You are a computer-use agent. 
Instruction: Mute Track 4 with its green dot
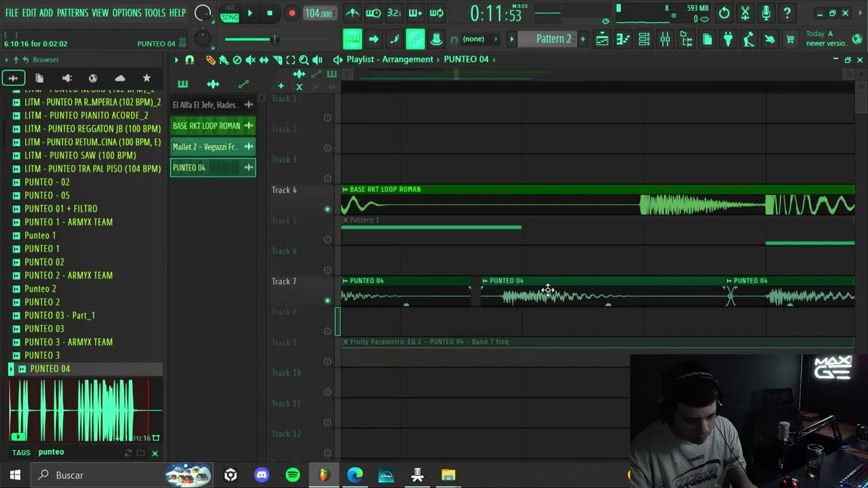click(328, 209)
